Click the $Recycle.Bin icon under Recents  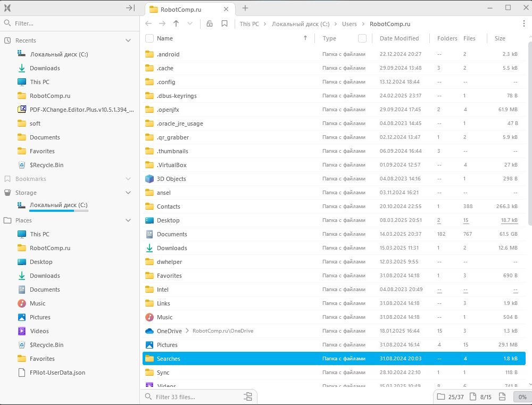point(22,165)
